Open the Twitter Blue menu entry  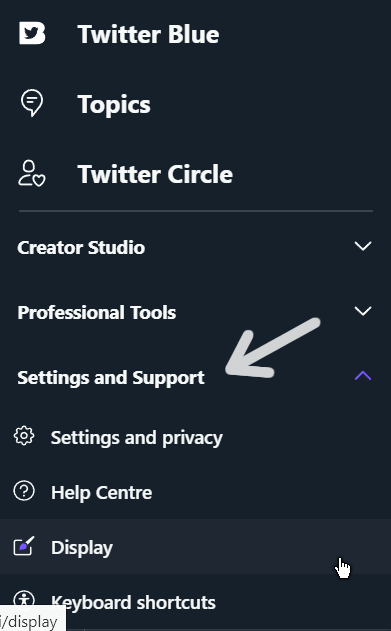(x=148, y=34)
